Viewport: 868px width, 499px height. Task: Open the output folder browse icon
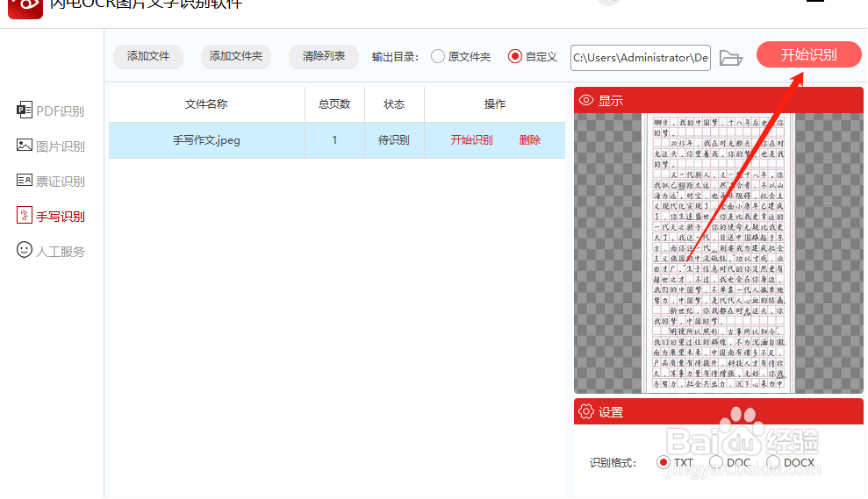click(x=731, y=58)
